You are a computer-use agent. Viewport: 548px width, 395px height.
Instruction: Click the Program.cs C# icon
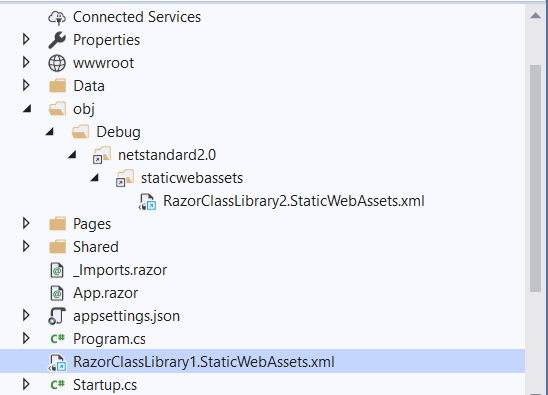pyautogui.click(x=57, y=339)
